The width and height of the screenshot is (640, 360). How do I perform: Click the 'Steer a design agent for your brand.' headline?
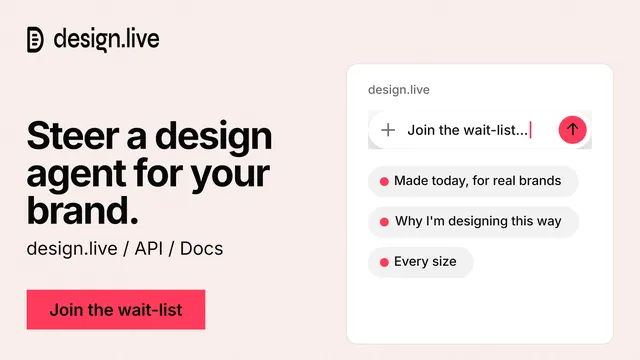pos(149,173)
